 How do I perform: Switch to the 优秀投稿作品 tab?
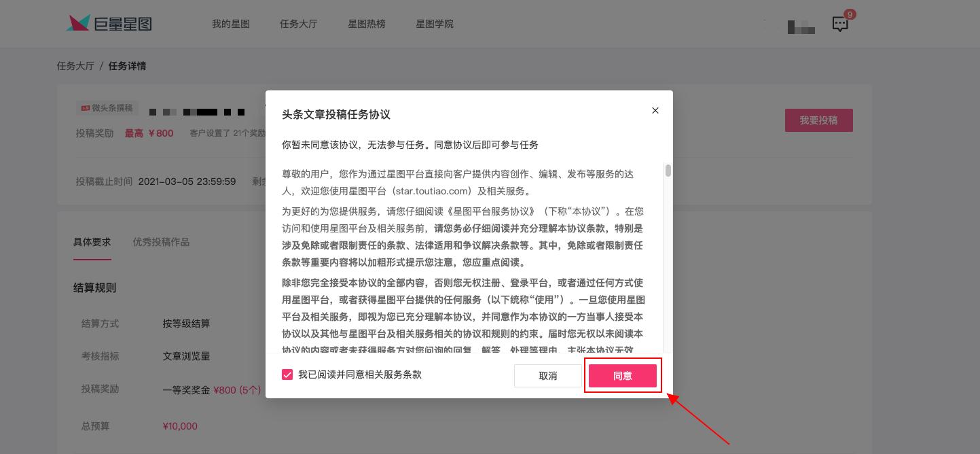(160, 241)
